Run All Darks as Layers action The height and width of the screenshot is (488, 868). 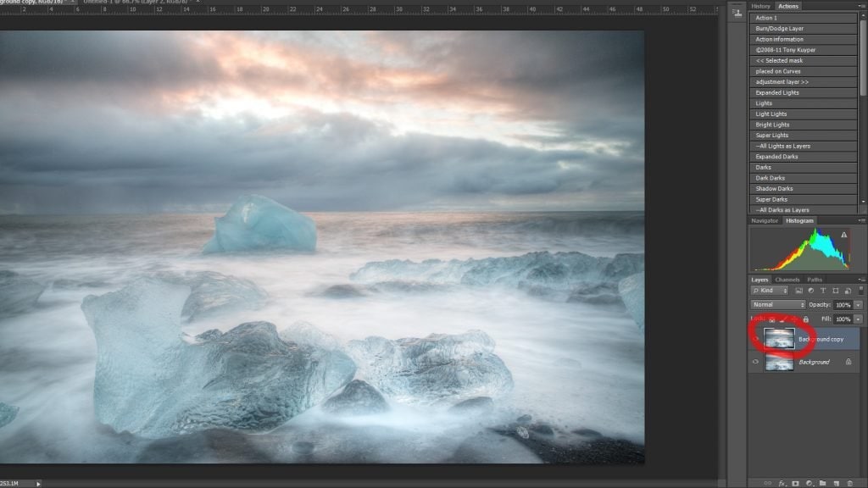[803, 210]
